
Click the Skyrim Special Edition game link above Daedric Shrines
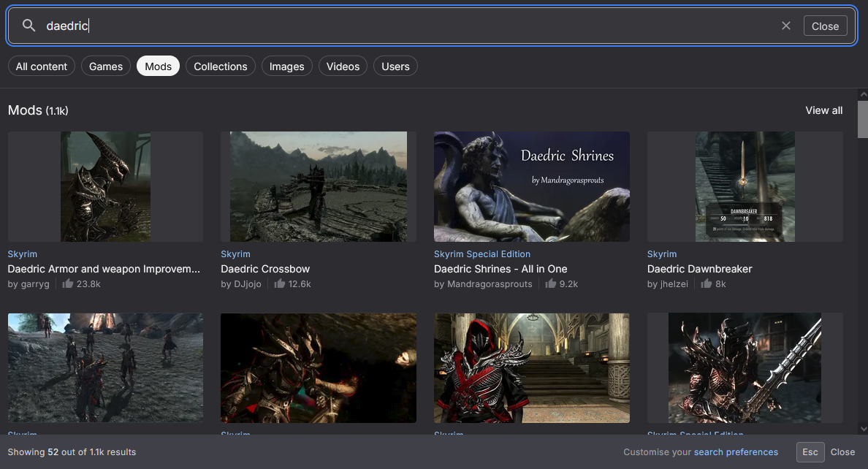[x=482, y=253]
